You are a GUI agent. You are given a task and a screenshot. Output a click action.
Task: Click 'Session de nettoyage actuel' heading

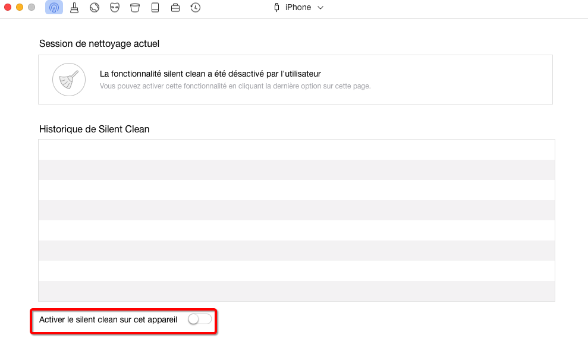[x=99, y=44]
